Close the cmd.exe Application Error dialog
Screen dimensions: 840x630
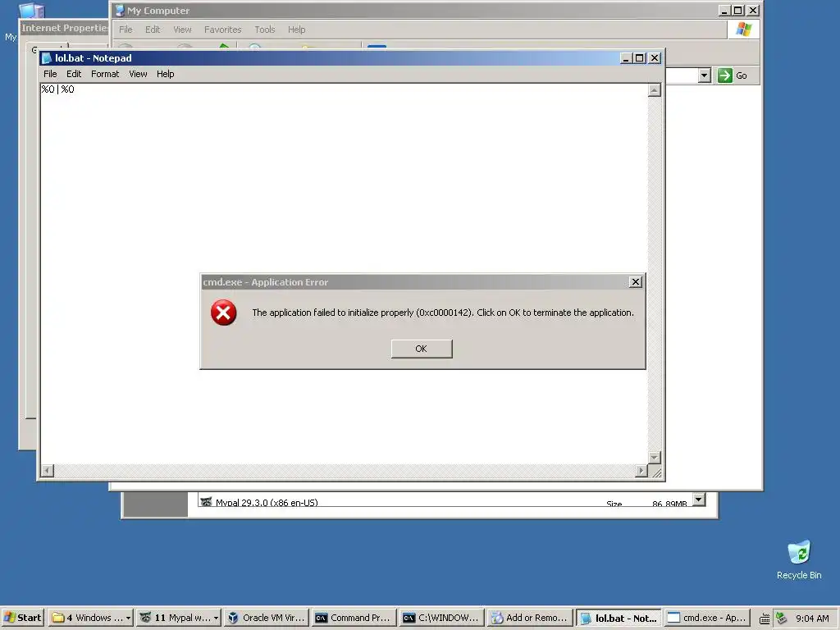[636, 282]
